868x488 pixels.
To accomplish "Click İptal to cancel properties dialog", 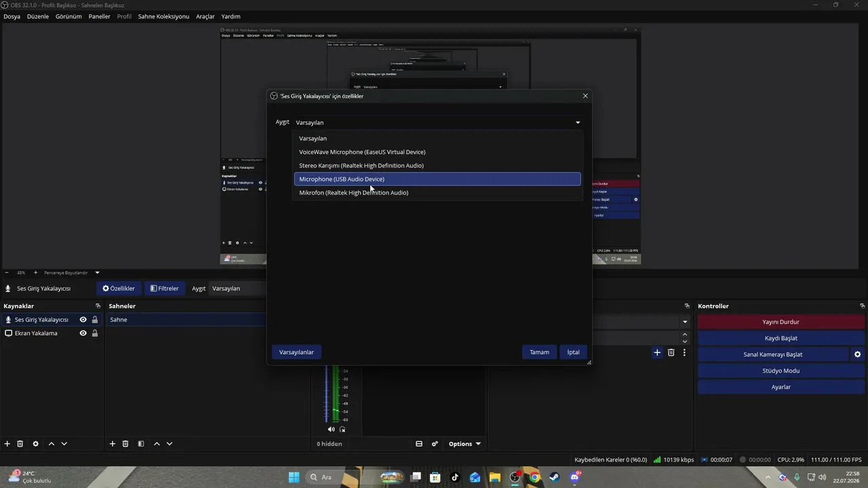I will tap(574, 352).
